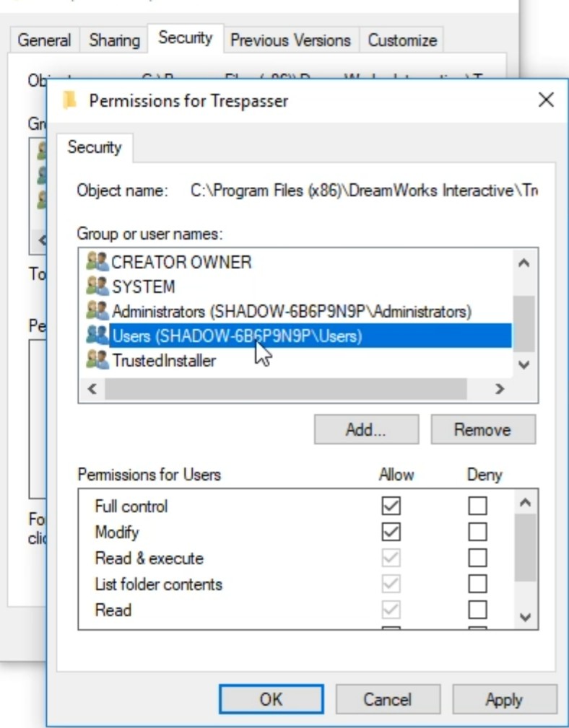Uncheck Allow for Full control

tap(391, 506)
